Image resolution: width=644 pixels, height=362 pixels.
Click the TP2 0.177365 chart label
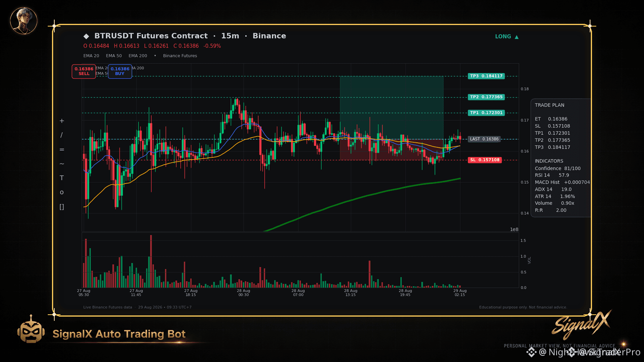coord(486,97)
